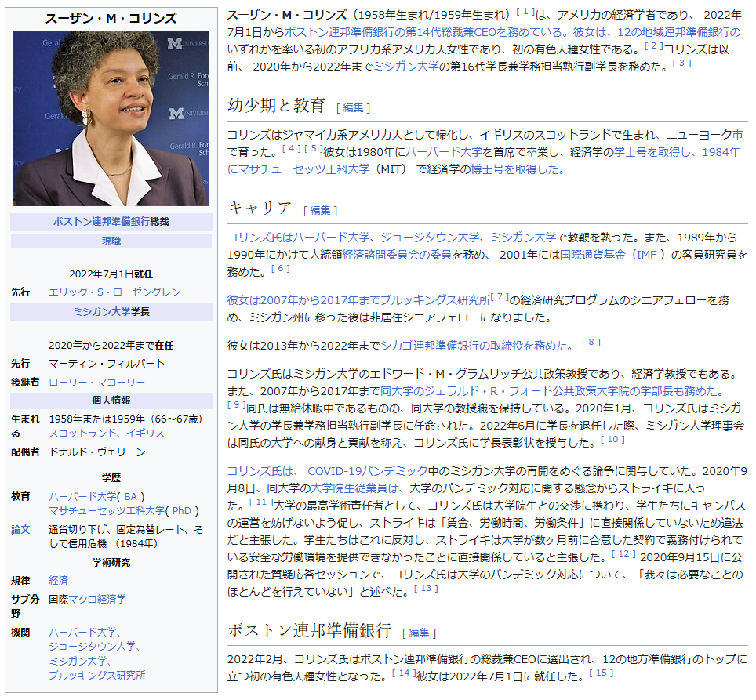Open citation [6] in career section

tap(280, 269)
